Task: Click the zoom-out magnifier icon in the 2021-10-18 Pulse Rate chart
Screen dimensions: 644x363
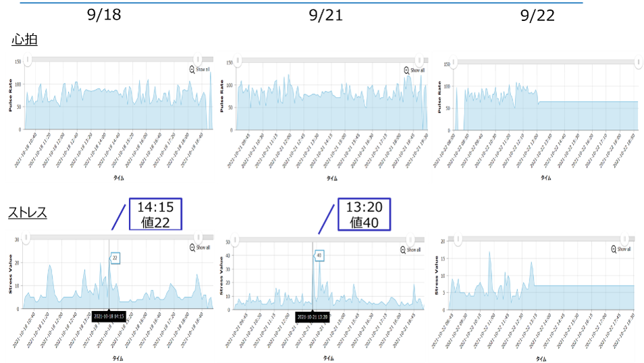Action: tap(193, 69)
